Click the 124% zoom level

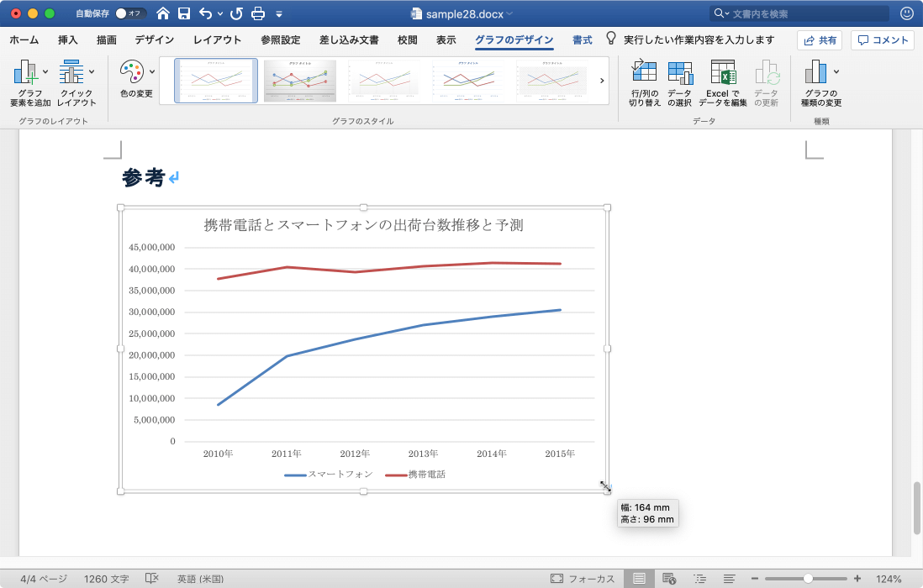[889, 579]
